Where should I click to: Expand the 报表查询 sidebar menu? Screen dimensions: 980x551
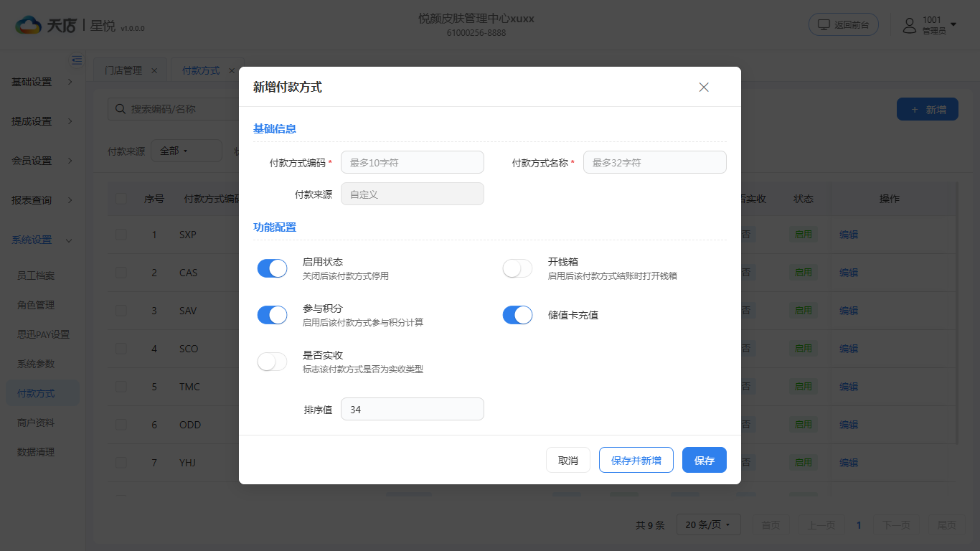[42, 200]
